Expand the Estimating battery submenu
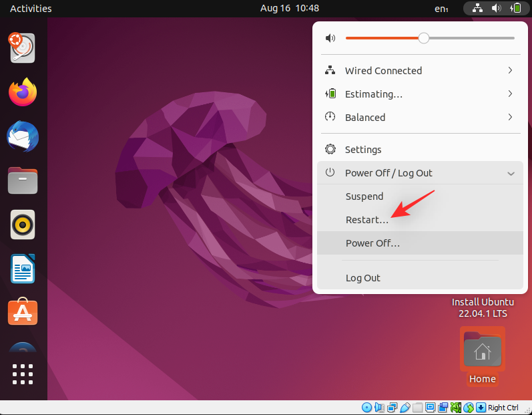 (420, 94)
